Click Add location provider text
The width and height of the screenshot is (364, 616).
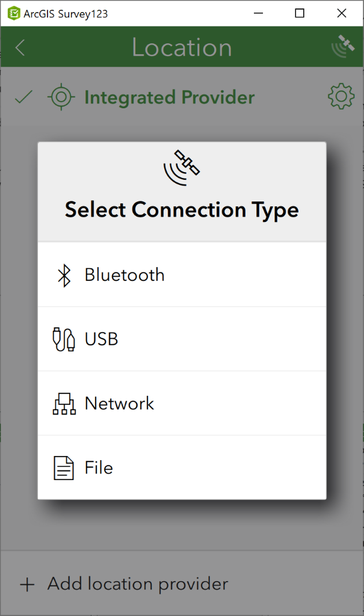pyautogui.click(x=138, y=584)
